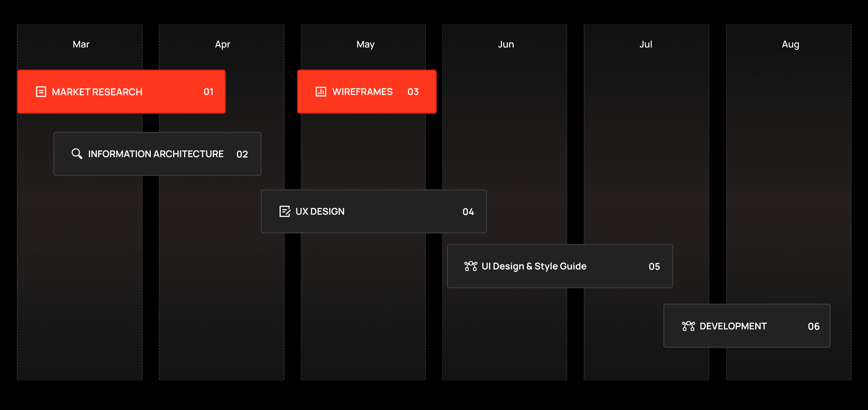Click the nodes icon on Development
Viewport: 868px width, 410px height.
688,326
